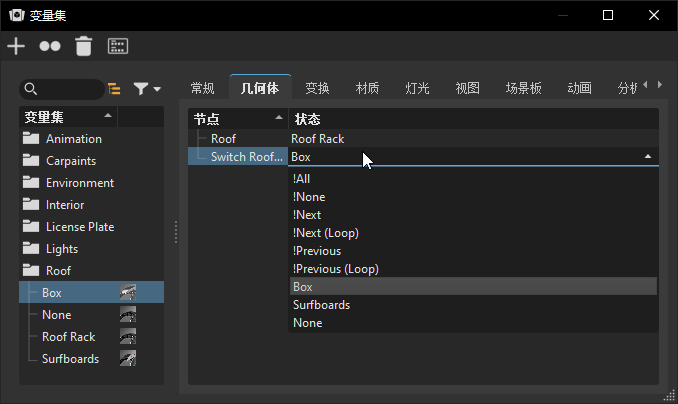Click the Surfboards preview thumbnail
Image resolution: width=678 pixels, height=404 pixels.
click(x=128, y=359)
